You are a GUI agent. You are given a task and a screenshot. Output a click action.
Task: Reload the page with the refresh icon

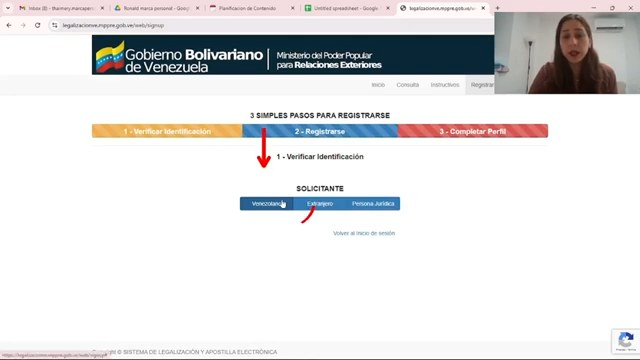[38, 25]
